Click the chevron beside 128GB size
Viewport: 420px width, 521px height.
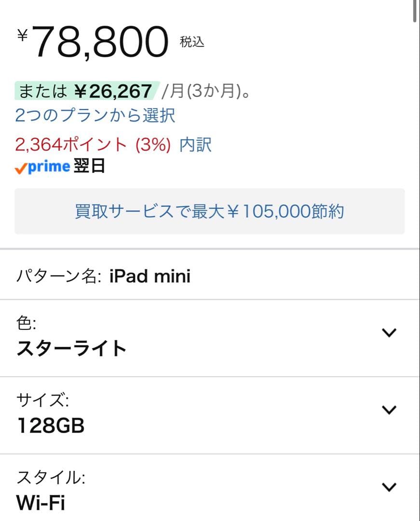(x=389, y=410)
